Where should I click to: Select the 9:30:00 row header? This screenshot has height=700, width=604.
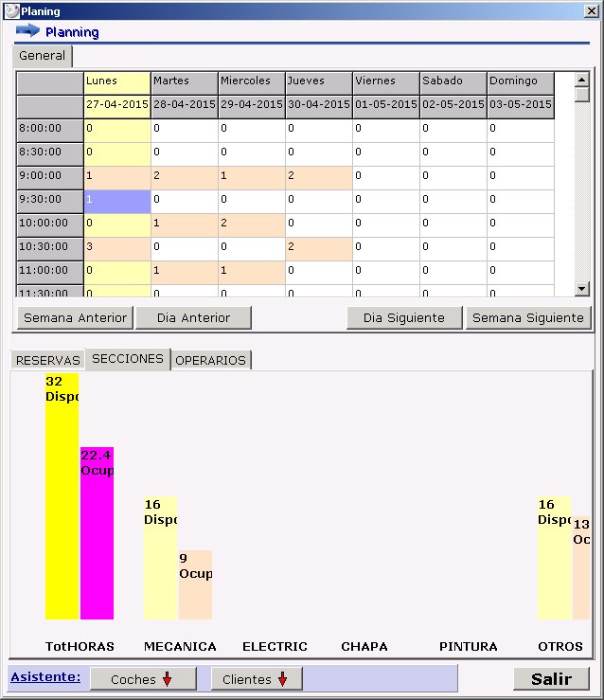[x=50, y=202]
